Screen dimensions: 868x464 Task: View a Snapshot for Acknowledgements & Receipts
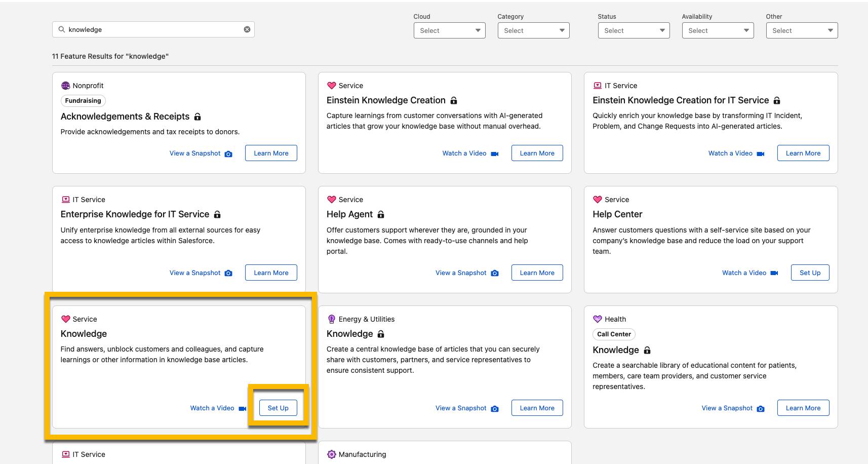click(195, 153)
